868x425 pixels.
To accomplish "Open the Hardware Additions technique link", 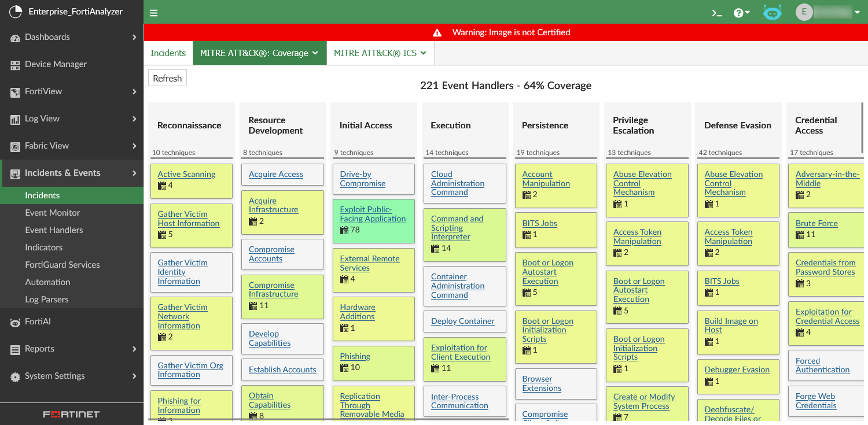I will click(358, 312).
